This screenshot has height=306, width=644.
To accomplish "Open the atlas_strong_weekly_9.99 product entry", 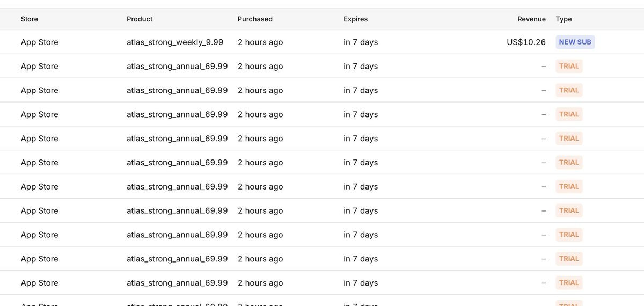I will (x=175, y=42).
